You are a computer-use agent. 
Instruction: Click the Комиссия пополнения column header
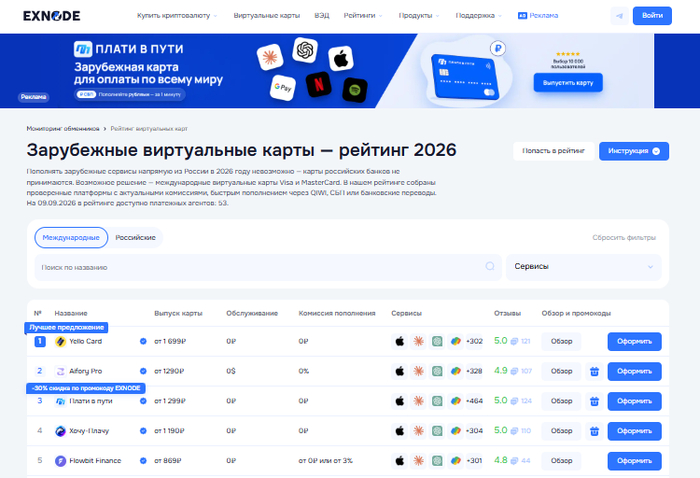pyautogui.click(x=337, y=313)
